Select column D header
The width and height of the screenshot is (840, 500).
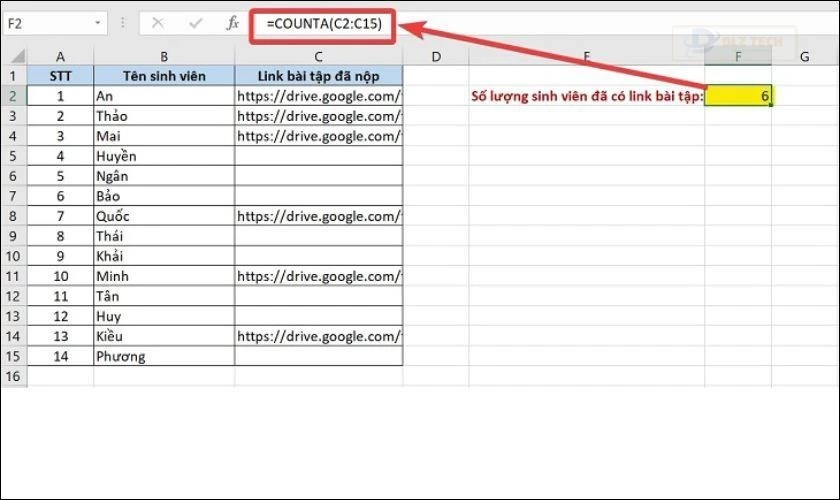436,56
